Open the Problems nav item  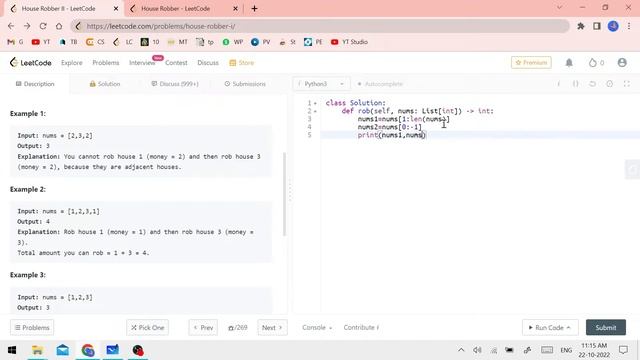[106, 62]
